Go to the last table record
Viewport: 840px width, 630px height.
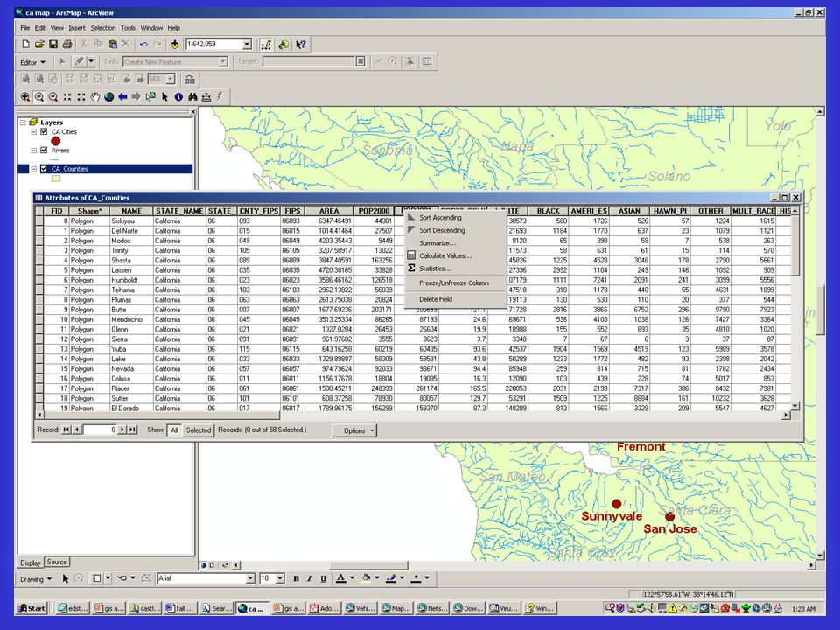pyautogui.click(x=132, y=430)
